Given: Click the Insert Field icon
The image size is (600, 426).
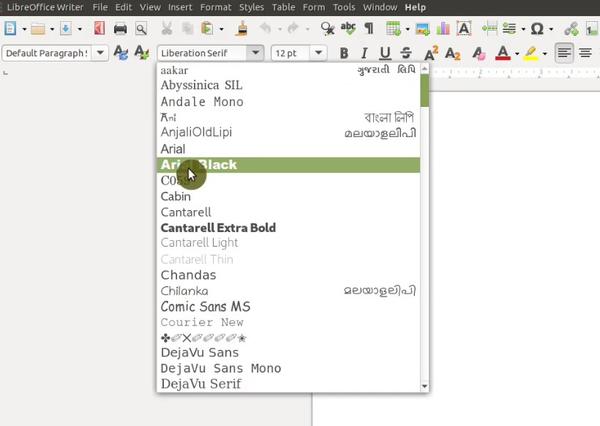Looking at the screenshot, I should point(509,29).
